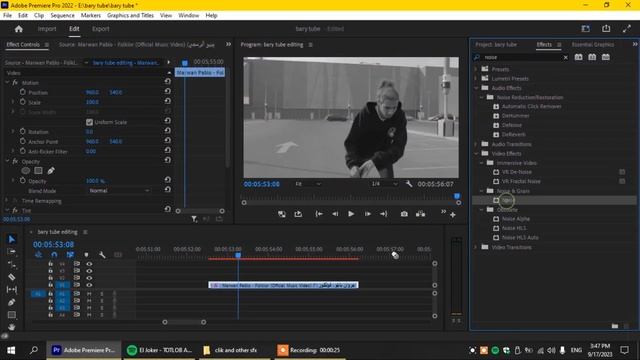This screenshot has height=360, width=640.
Task: Expand the Video Transitions folder
Action: 476,247
